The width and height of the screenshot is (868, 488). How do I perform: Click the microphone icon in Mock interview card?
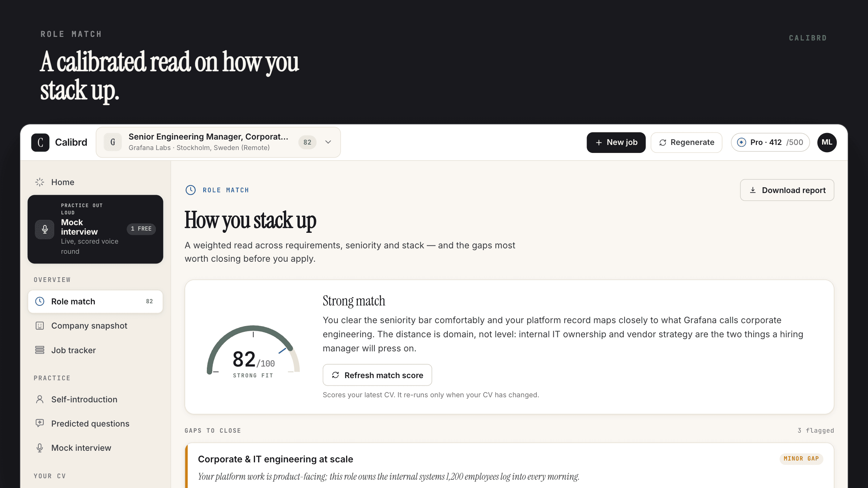pos(45,229)
